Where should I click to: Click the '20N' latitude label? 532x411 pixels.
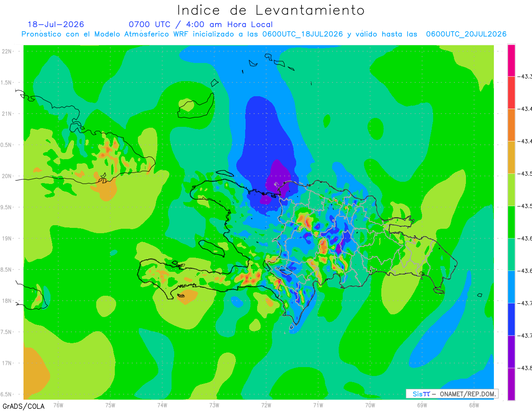click(8, 176)
